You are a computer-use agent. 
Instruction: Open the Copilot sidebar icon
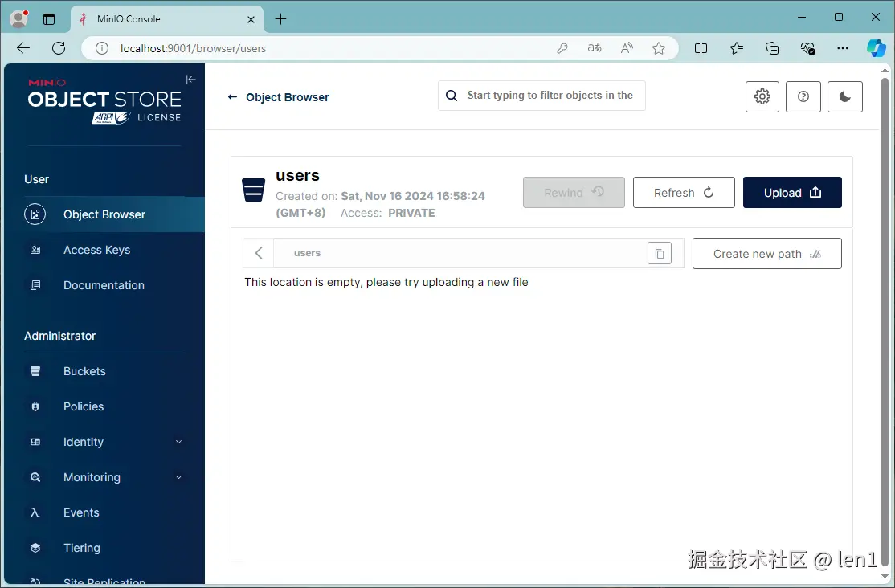[x=877, y=48]
